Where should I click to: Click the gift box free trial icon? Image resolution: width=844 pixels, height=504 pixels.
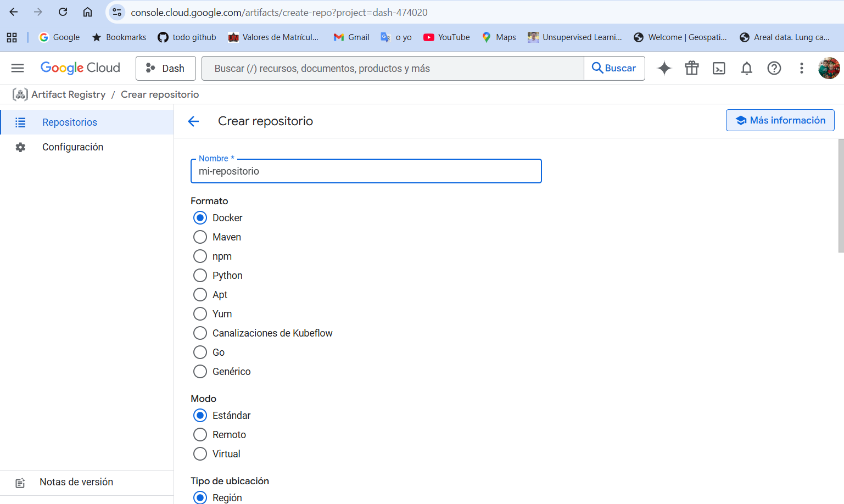click(692, 68)
